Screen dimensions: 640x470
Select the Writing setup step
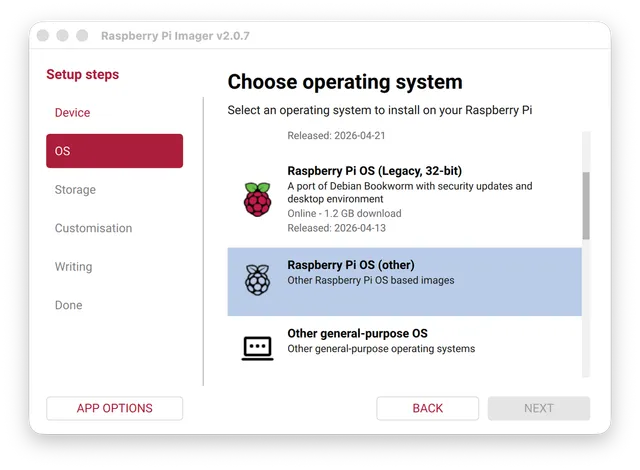(x=114, y=266)
